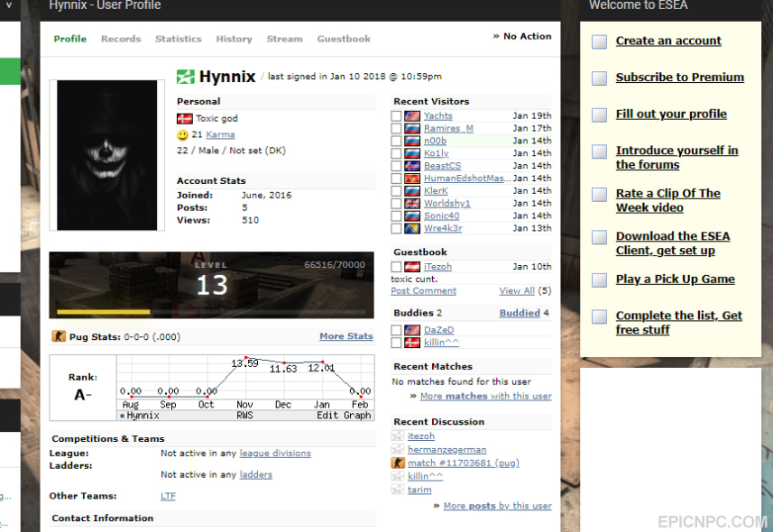Open the Profile tab
773x532 pixels.
click(70, 39)
